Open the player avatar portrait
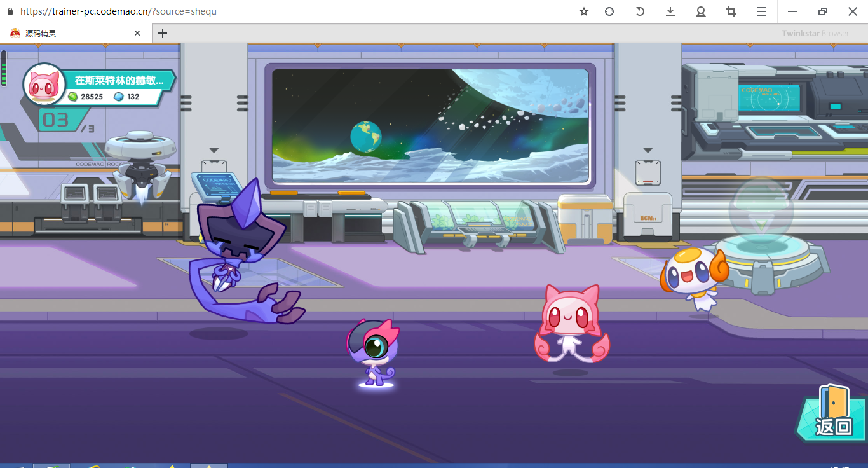The width and height of the screenshot is (868, 468). click(44, 85)
